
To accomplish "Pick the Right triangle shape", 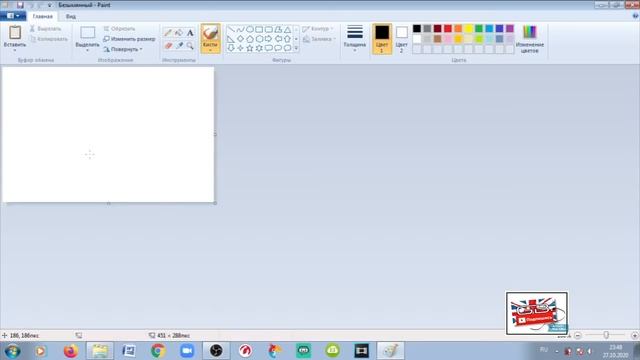I will pos(231,39).
